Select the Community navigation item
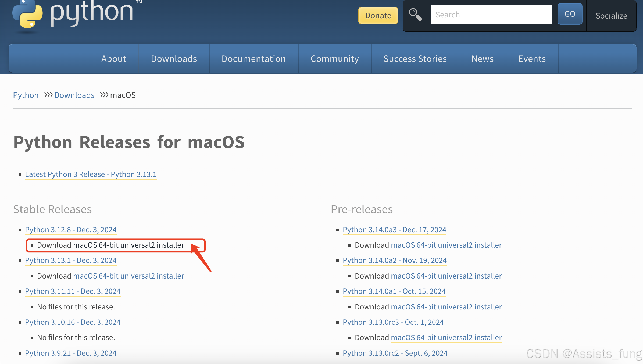 [x=335, y=59]
